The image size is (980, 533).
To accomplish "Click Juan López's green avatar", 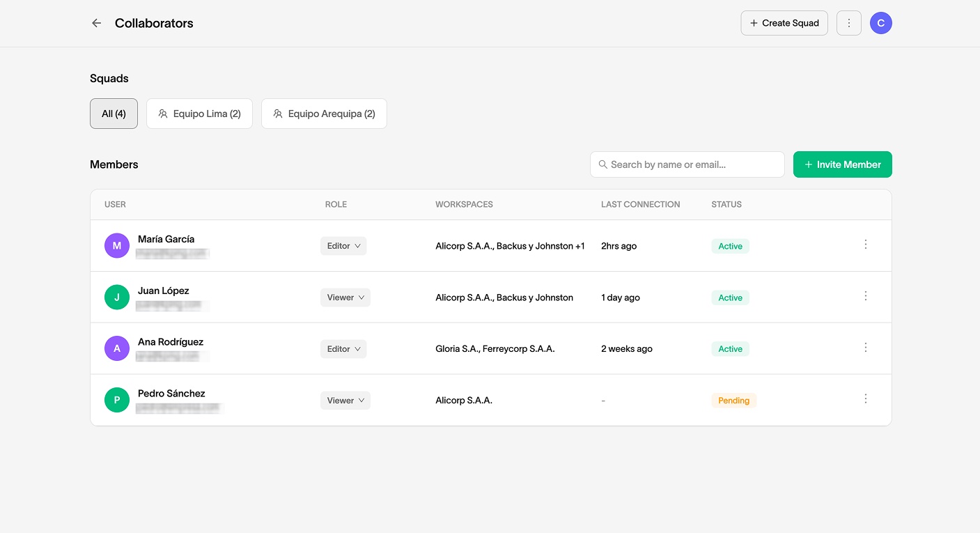I will click(116, 297).
